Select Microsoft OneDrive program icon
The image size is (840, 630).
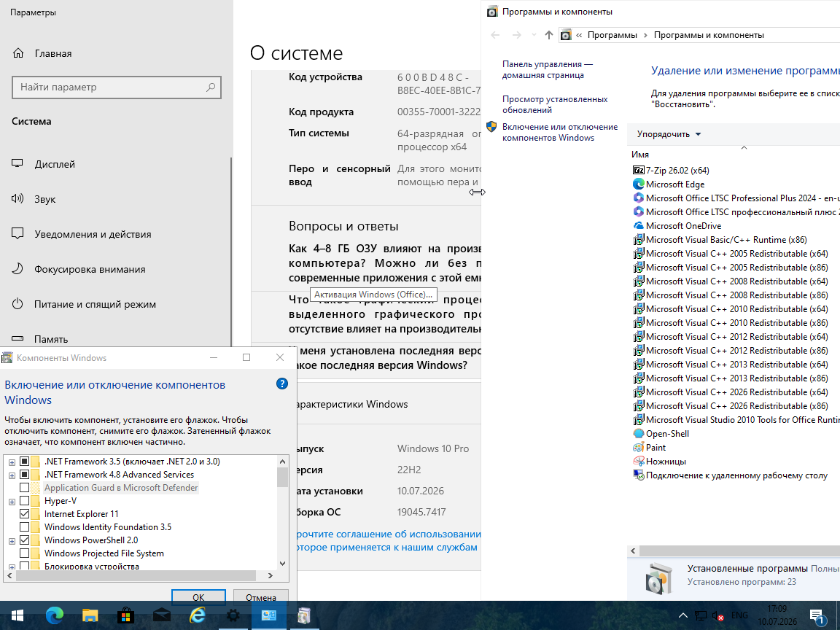click(638, 226)
